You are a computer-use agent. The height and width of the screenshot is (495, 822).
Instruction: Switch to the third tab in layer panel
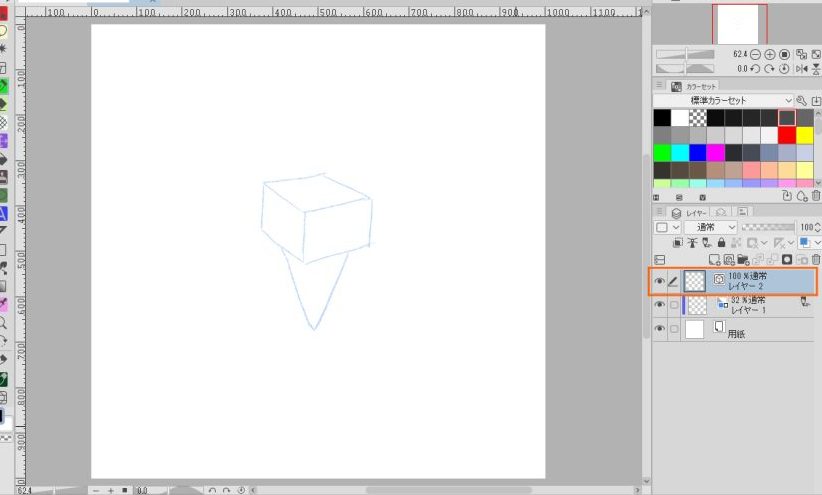coord(743,212)
